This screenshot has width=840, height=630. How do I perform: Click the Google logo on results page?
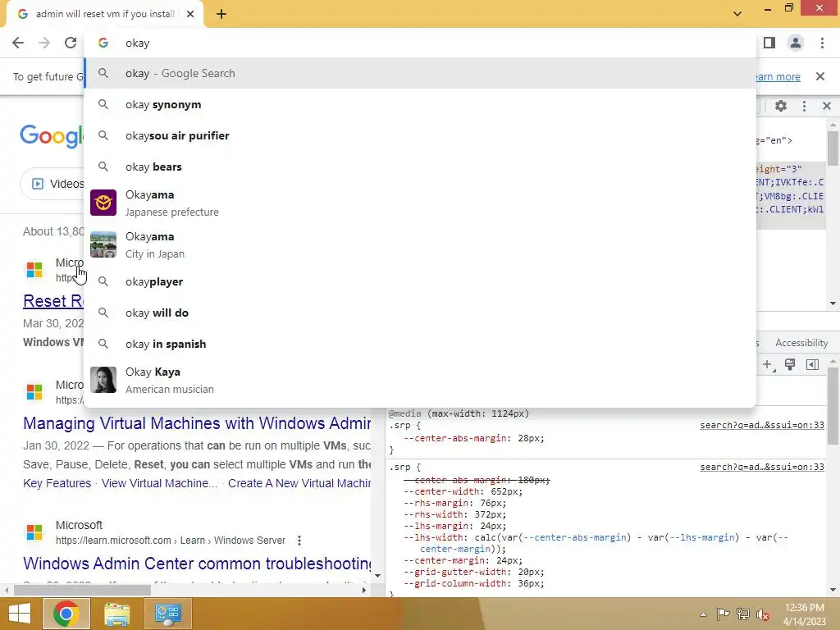[52, 136]
